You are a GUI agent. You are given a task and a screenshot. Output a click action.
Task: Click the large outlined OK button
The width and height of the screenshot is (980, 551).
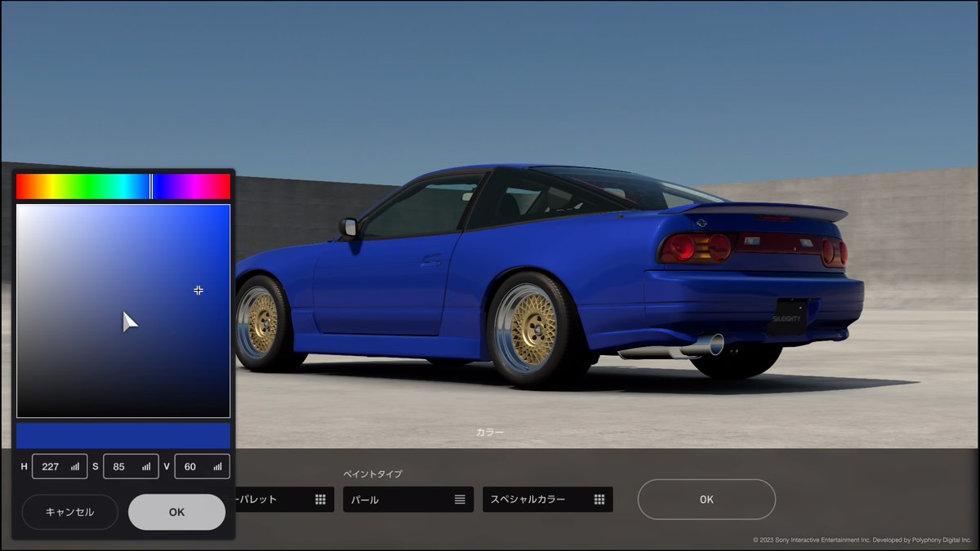tap(706, 500)
